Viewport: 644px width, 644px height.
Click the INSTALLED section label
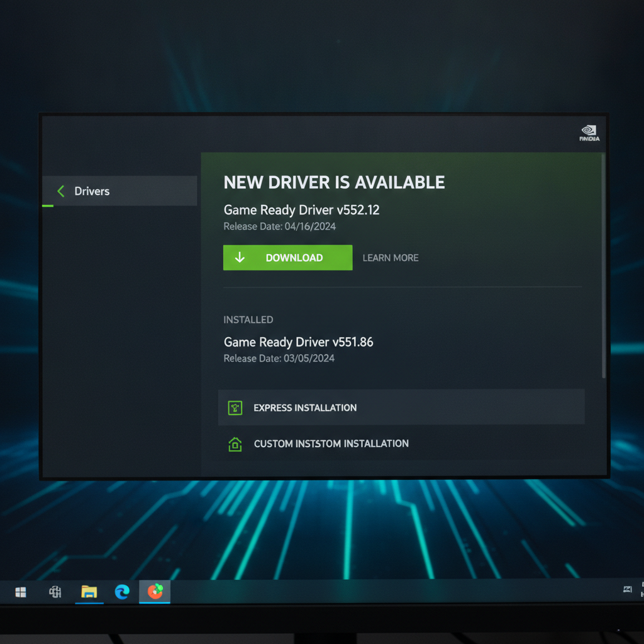pos(248,319)
